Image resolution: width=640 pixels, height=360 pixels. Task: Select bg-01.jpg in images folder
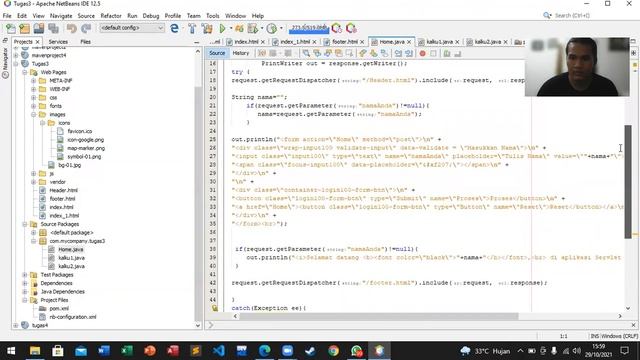pyautogui.click(x=69, y=165)
